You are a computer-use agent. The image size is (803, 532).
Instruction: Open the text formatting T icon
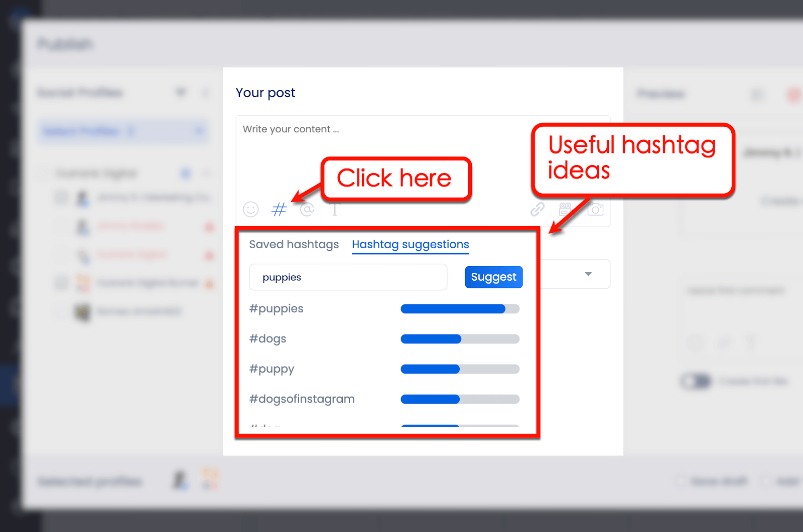click(x=335, y=209)
